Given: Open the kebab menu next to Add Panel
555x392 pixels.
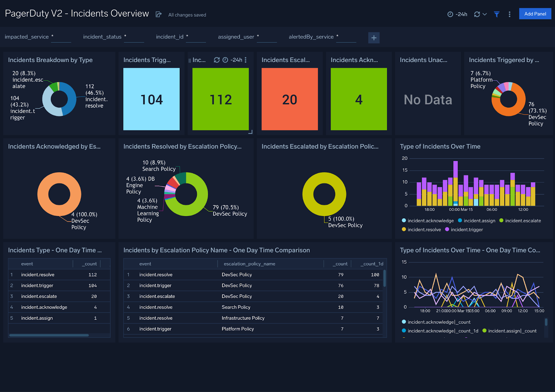Looking at the screenshot, I should click(510, 14).
